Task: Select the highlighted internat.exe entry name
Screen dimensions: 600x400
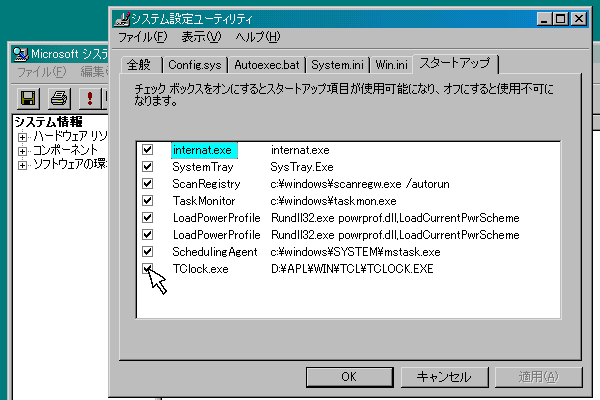Action: 204,150
